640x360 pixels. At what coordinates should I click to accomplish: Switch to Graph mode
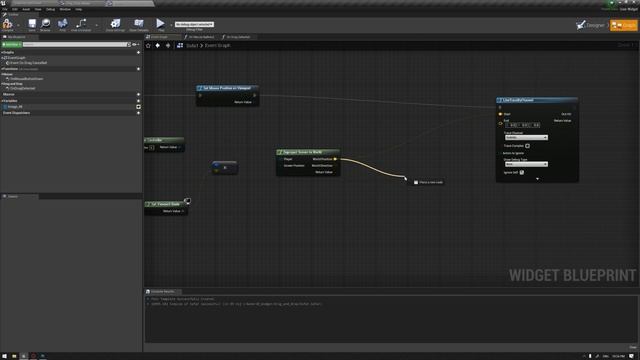click(x=623, y=25)
